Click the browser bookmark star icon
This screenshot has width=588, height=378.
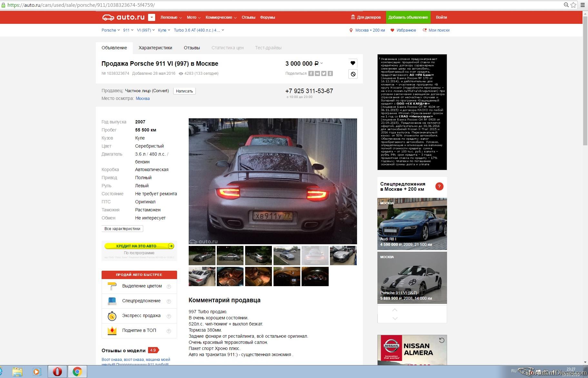[573, 5]
